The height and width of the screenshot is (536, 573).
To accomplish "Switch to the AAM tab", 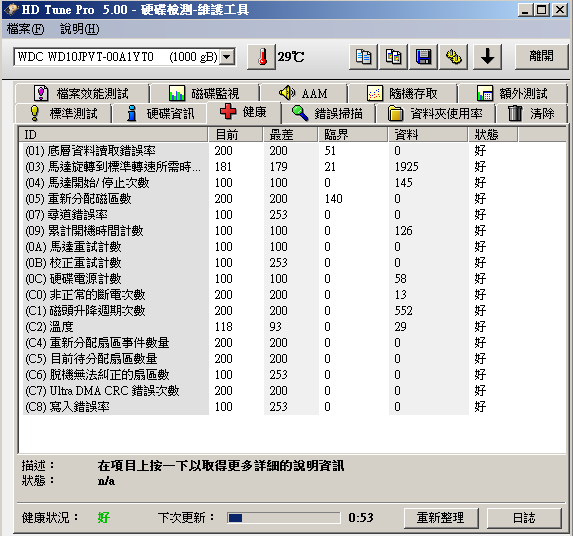I will coord(303,94).
